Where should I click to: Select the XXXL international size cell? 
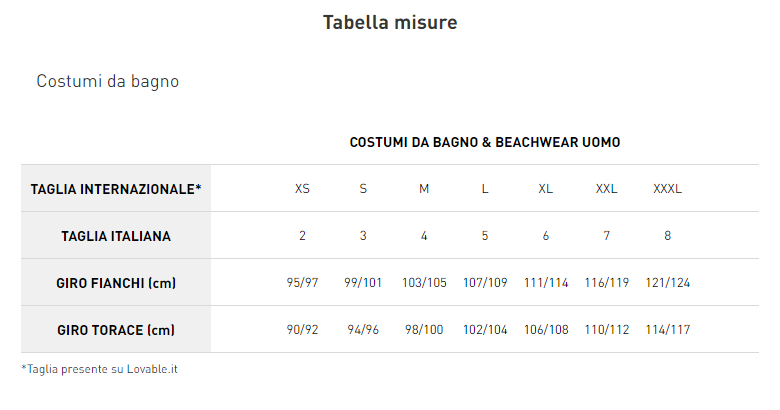click(667, 189)
